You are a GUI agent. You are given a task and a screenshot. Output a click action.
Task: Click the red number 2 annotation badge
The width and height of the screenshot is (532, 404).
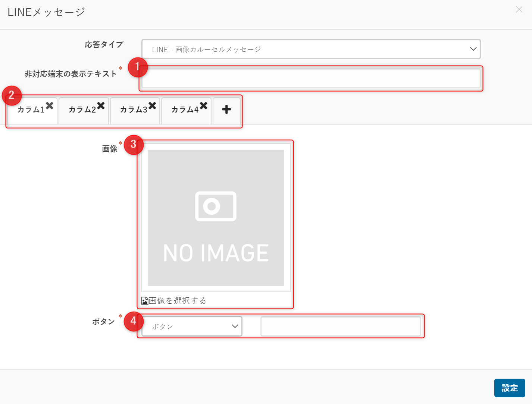point(12,95)
